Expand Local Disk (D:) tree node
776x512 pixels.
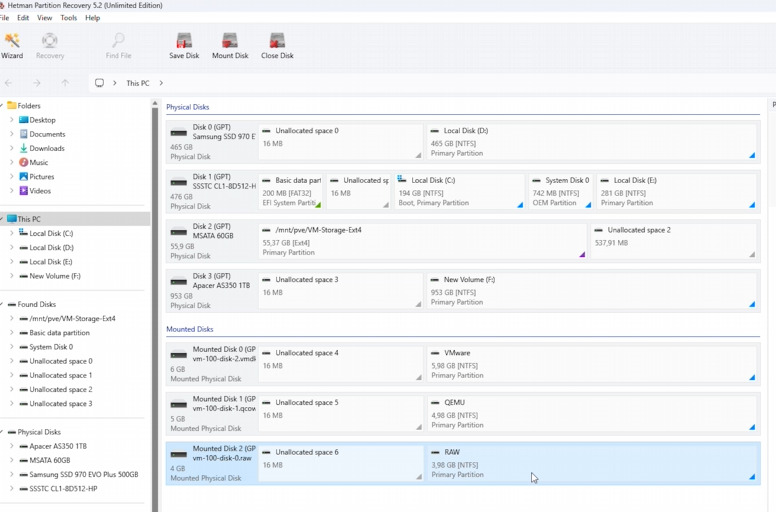pyautogui.click(x=11, y=247)
